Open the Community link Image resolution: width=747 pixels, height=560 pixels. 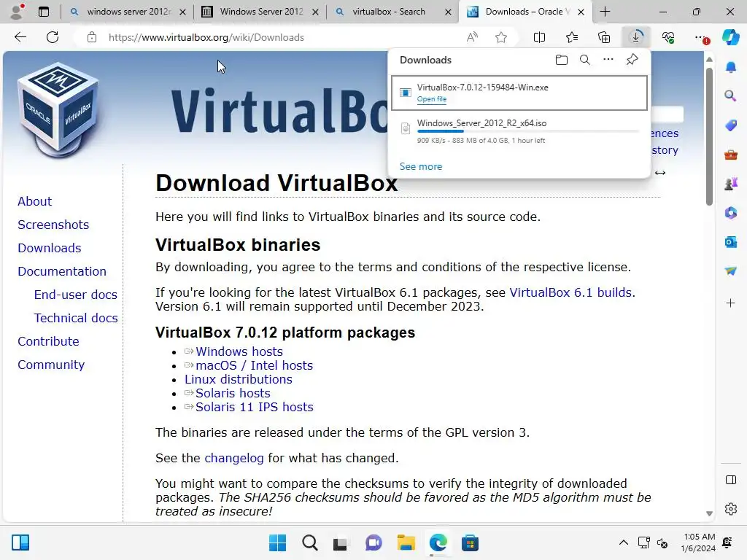tap(51, 365)
